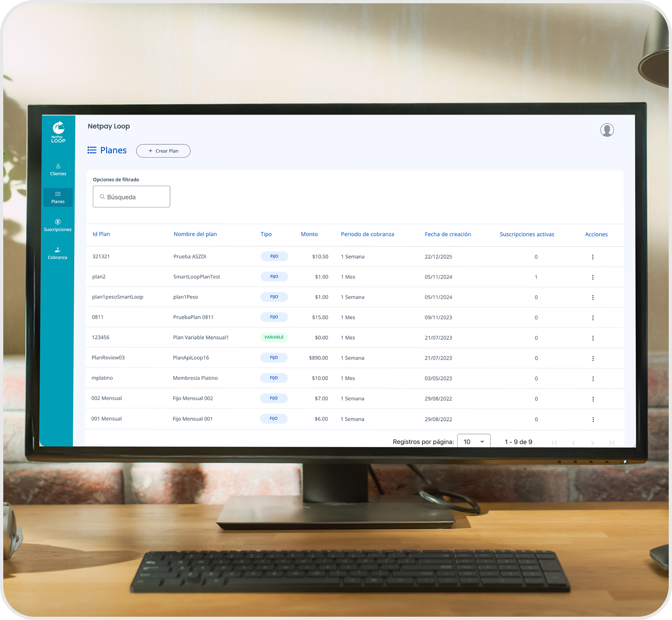Select Planes in the sidebar
The image size is (672, 620).
click(58, 197)
